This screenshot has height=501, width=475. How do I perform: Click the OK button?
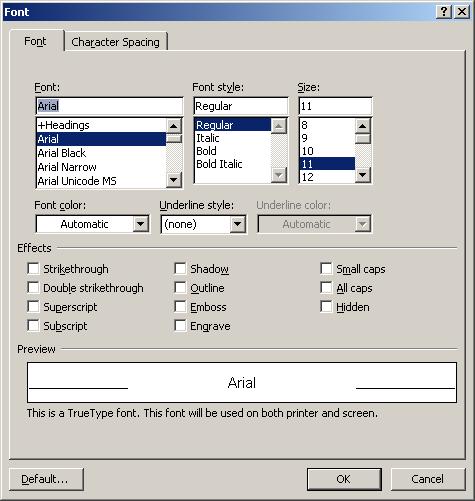pyautogui.click(x=344, y=479)
